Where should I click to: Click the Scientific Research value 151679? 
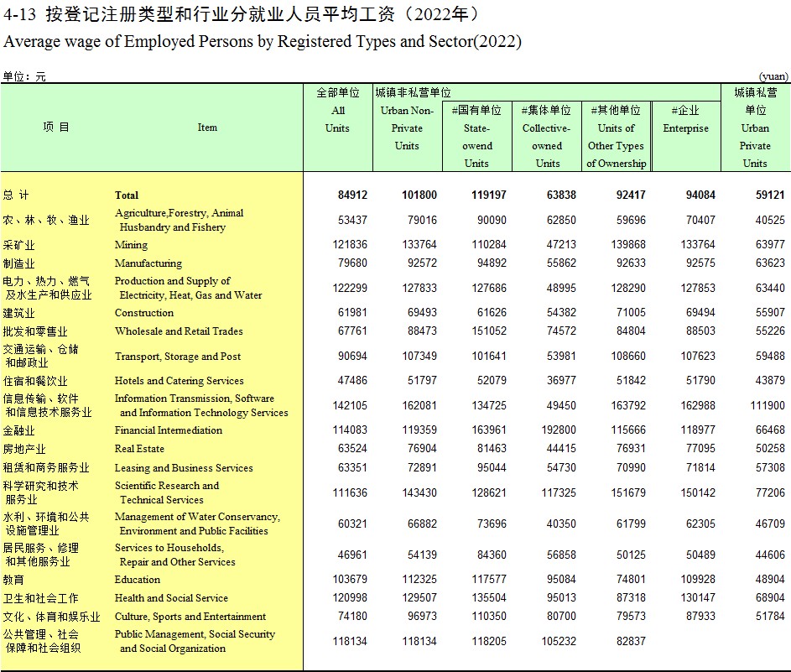pyautogui.click(x=628, y=493)
